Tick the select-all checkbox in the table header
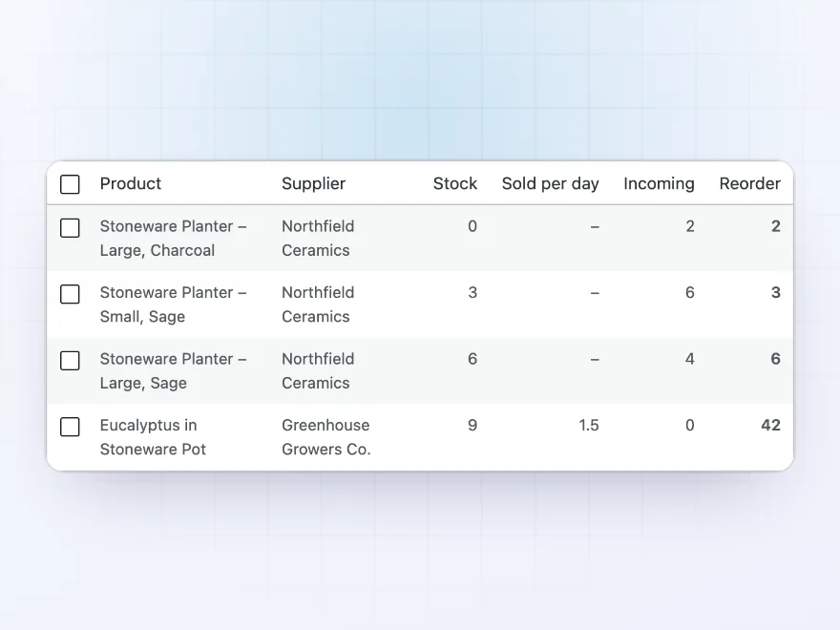The width and height of the screenshot is (840, 630). 70,184
